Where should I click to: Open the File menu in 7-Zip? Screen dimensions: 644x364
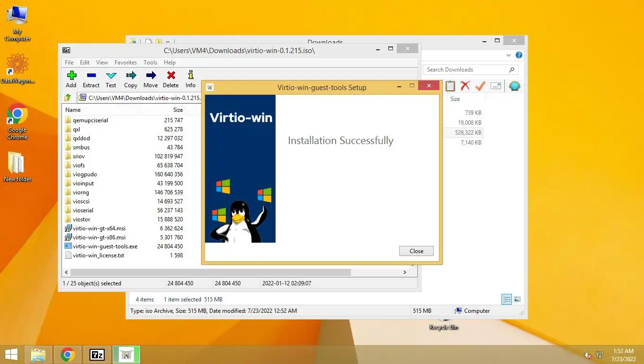pyautogui.click(x=69, y=63)
